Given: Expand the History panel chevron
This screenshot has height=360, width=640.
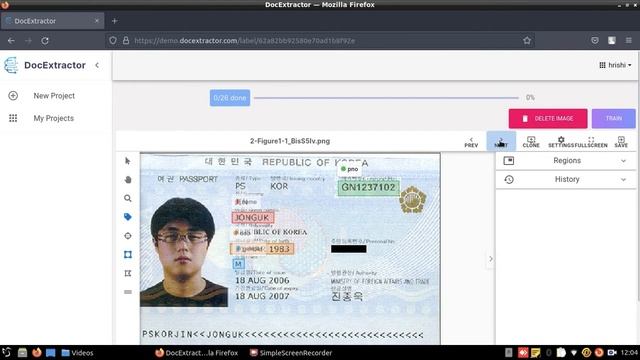Looking at the screenshot, I should pyautogui.click(x=623, y=180).
